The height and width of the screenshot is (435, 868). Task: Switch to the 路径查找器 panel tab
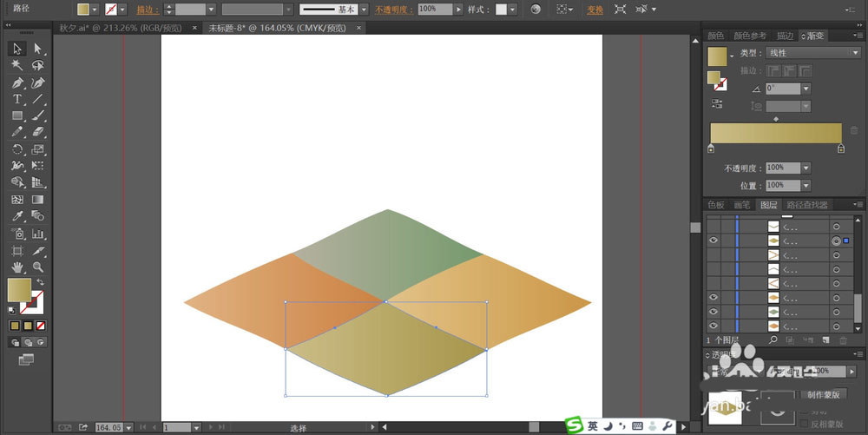point(807,205)
